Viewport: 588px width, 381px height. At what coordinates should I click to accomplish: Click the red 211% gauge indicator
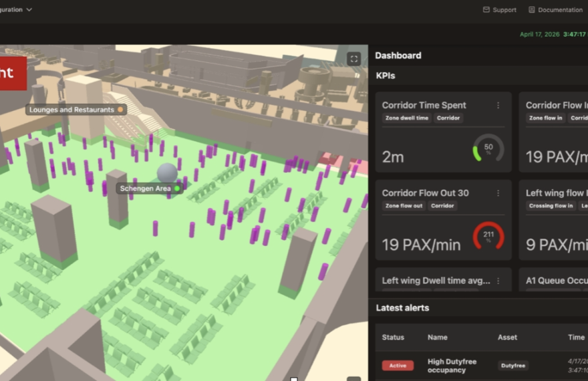(x=488, y=237)
